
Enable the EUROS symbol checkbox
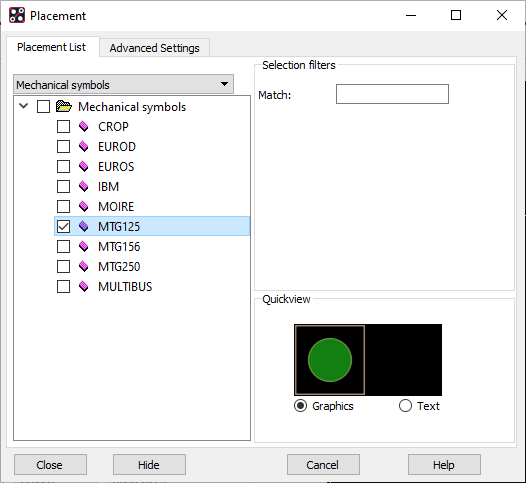pos(63,167)
